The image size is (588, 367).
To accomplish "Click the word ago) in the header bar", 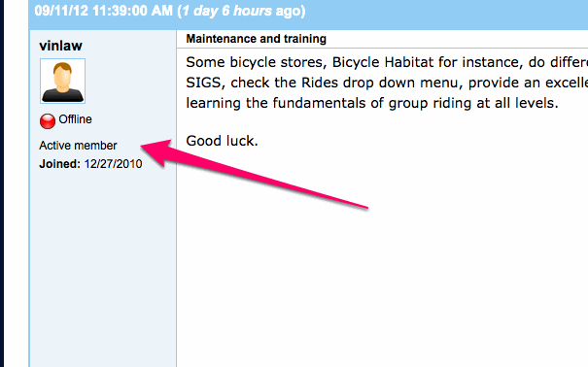I will (x=291, y=11).
